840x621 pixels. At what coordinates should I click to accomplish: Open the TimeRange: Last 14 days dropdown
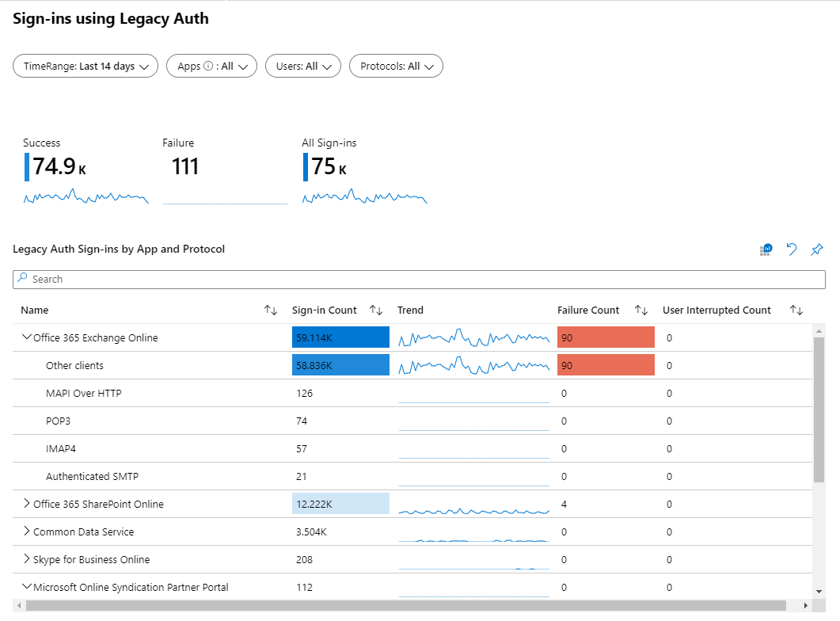(x=86, y=66)
